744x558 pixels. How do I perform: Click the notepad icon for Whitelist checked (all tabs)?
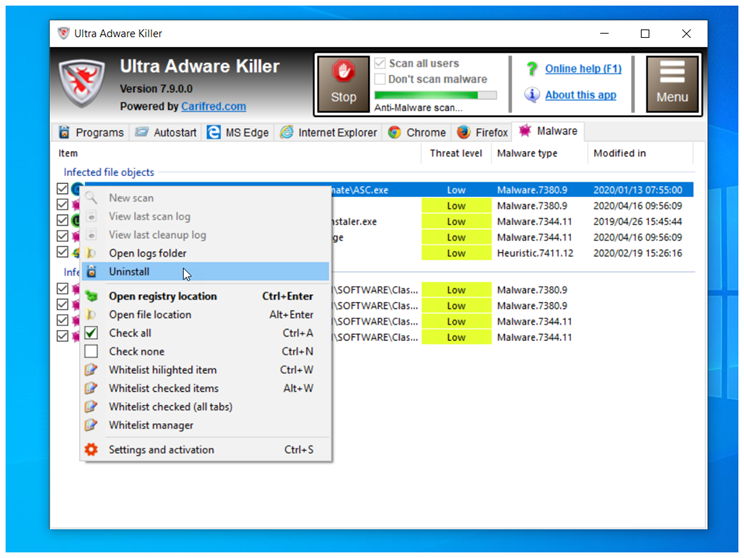pyautogui.click(x=91, y=407)
